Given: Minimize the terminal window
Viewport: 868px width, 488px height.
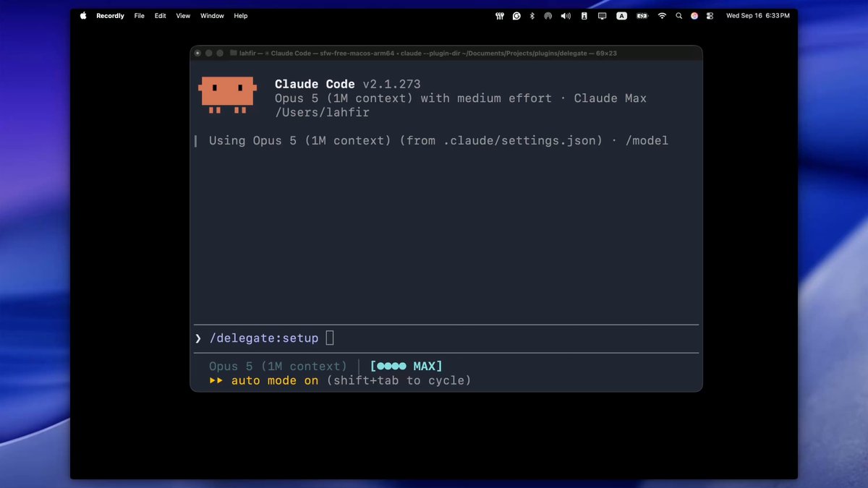Looking at the screenshot, I should click(209, 53).
